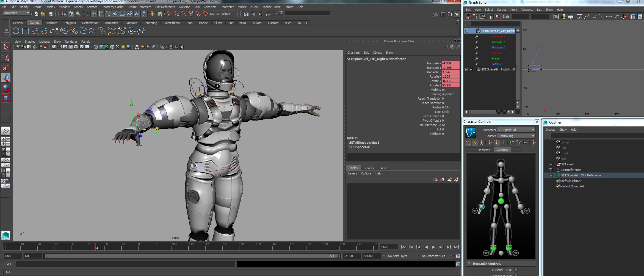Viewport: 644px width, 276px height.
Task: Toggle the Snap to curves magnet
Action: pyautogui.click(x=177, y=14)
